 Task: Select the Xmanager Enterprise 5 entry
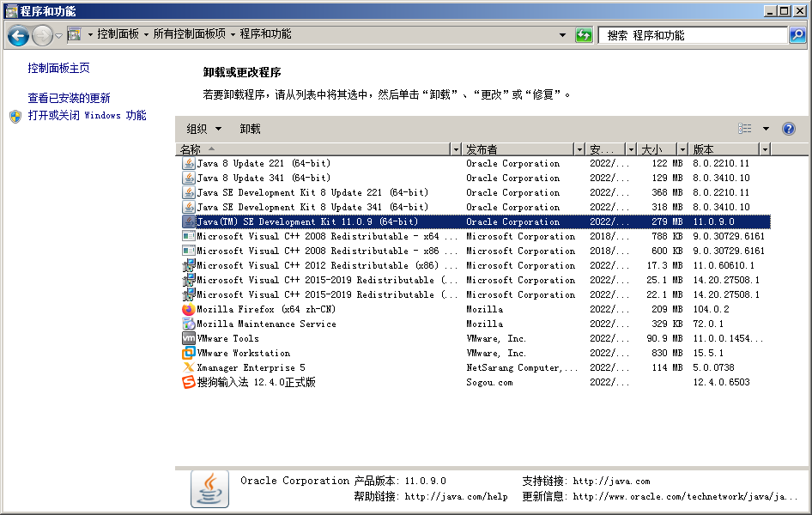pos(476,367)
